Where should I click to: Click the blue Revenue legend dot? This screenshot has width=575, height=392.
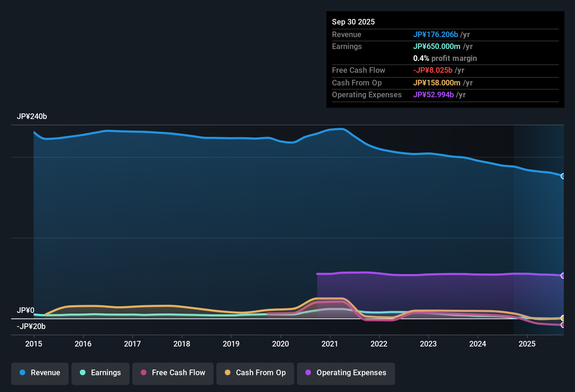[22, 373]
